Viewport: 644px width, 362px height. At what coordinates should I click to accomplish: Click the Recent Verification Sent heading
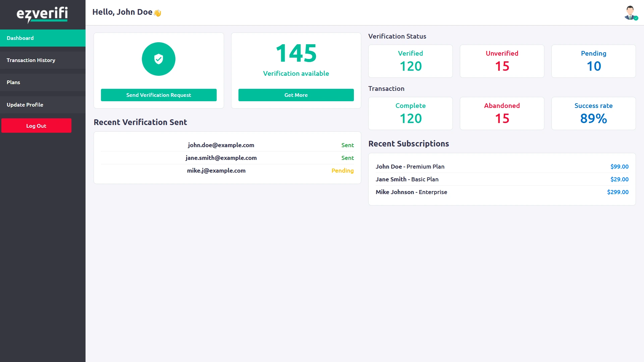140,122
